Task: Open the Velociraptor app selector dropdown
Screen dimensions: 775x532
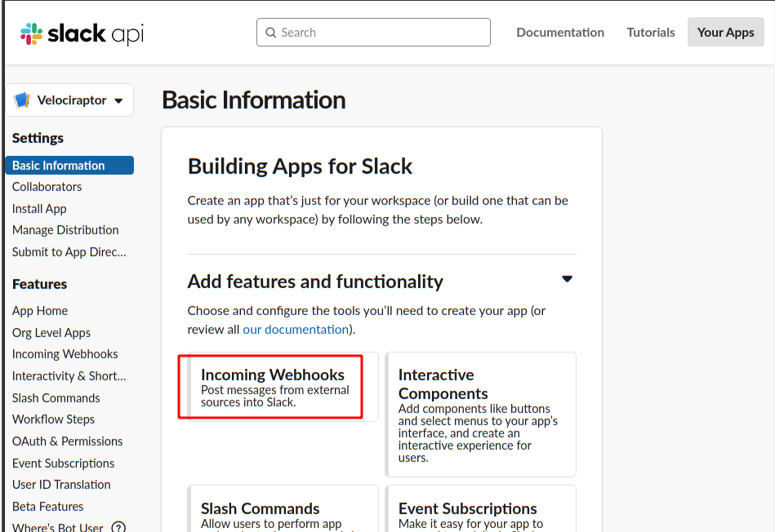Action: pos(118,100)
